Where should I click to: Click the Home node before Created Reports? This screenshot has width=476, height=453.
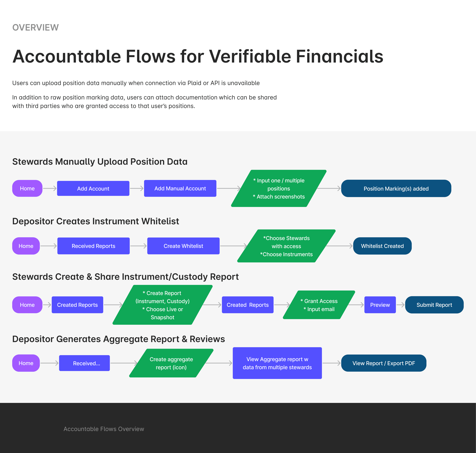tap(27, 305)
